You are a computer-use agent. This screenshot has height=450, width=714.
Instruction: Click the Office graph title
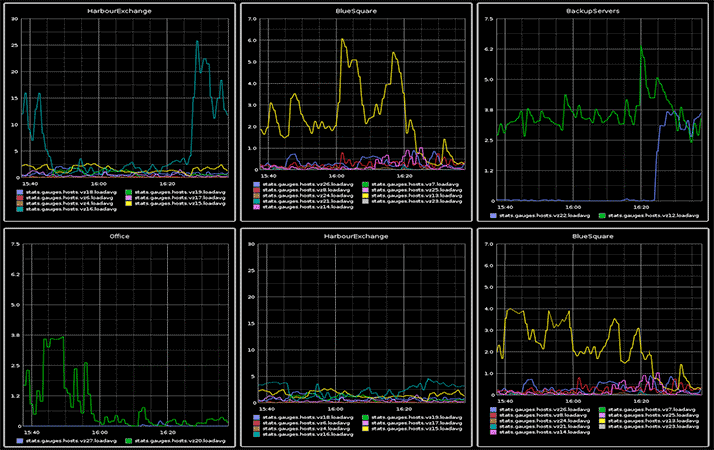tap(119, 236)
